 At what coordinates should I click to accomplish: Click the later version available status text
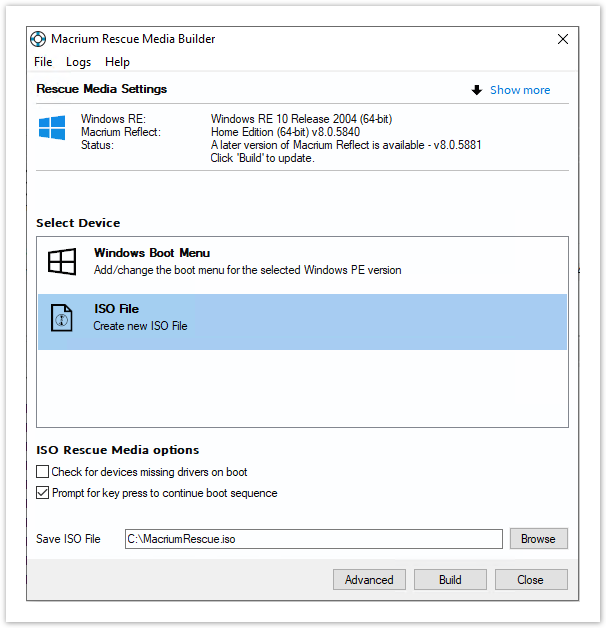coord(346,145)
